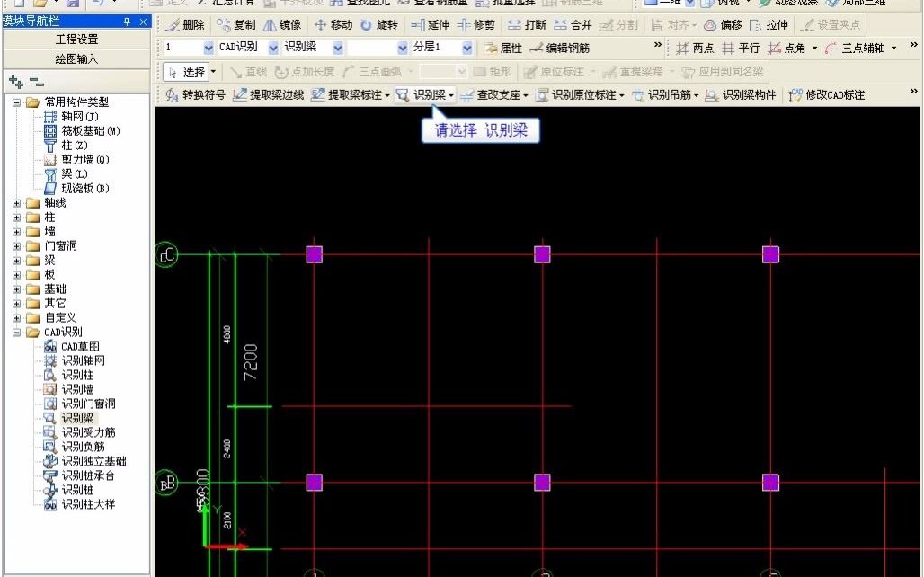This screenshot has width=924, height=577.
Task: Click 工程设置 in the module panel
Action: 76,39
